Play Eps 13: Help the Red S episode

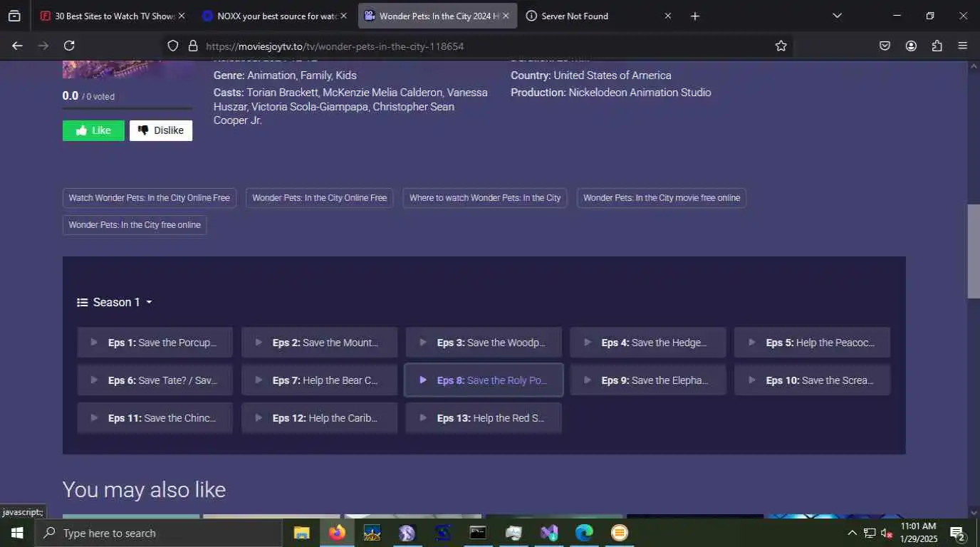[x=484, y=418]
